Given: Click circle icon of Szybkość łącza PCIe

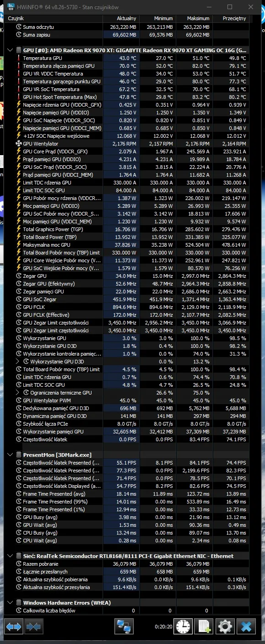Looking at the screenshot, I should (19, 424).
